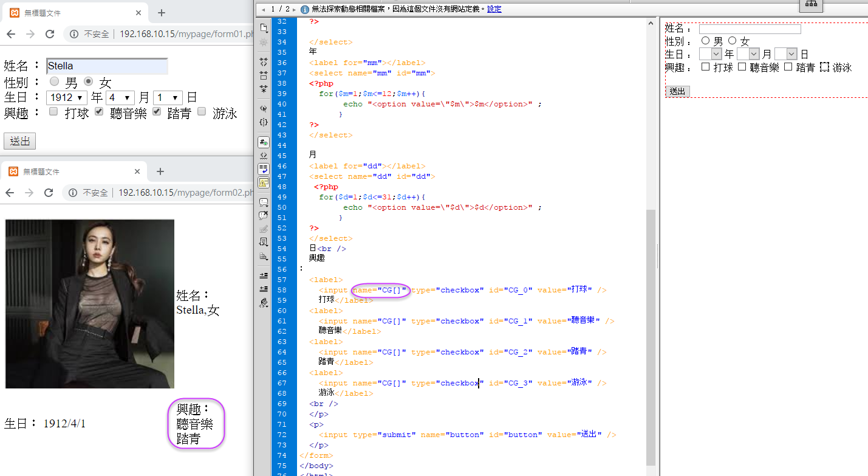The image size is (868, 476).
Task: Uncheck the 聽音樂 checkbox in form01 browser
Action: point(100,112)
